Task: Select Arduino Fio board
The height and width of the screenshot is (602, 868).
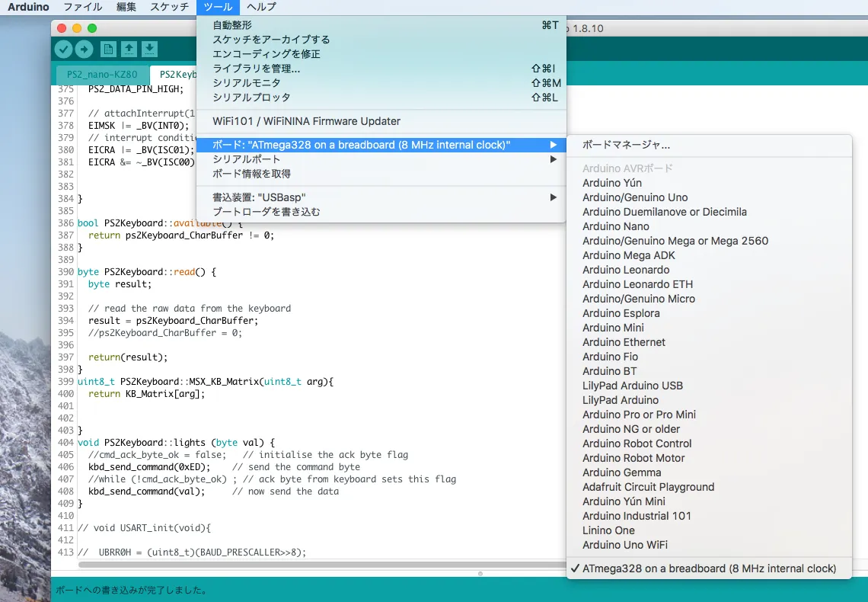Action: pyautogui.click(x=709, y=357)
